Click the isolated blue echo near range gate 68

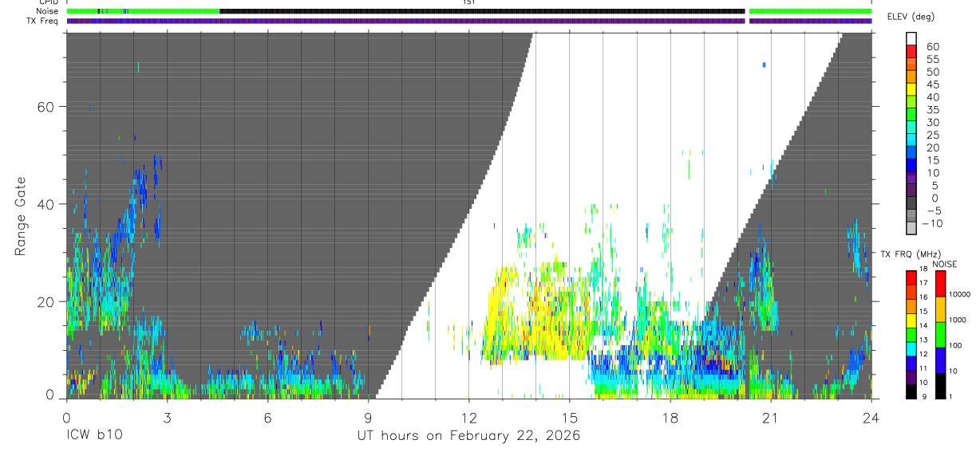pos(764,65)
